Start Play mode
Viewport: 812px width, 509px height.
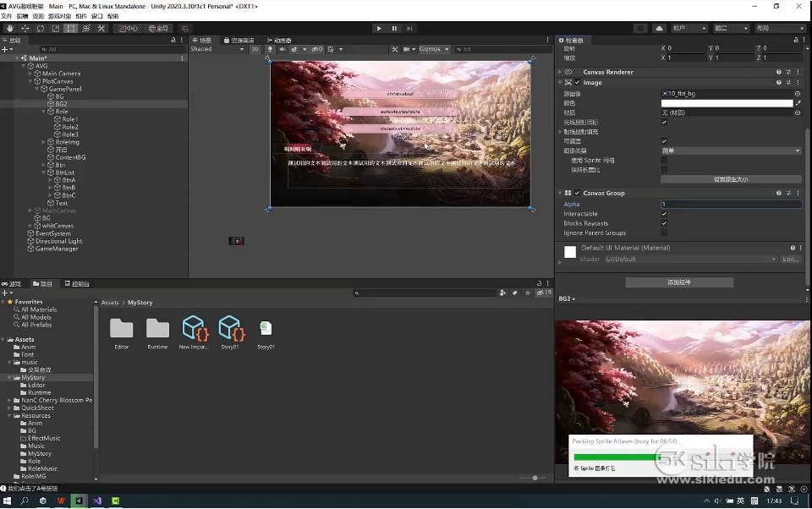point(379,29)
